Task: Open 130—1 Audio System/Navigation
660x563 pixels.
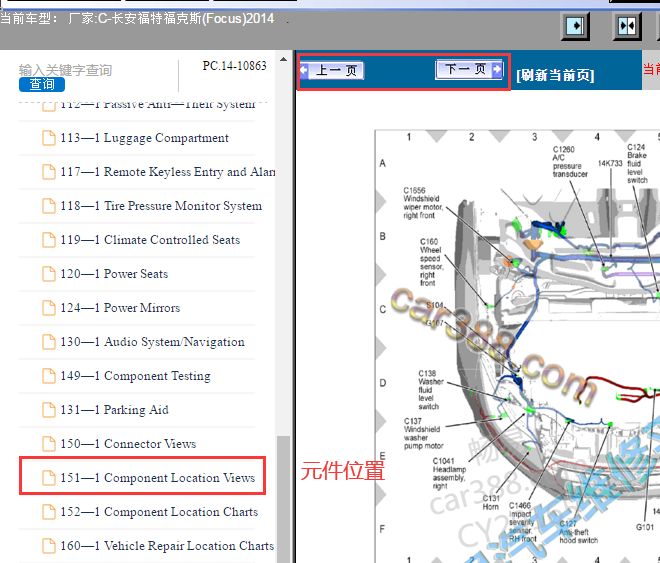Action: click(x=152, y=342)
